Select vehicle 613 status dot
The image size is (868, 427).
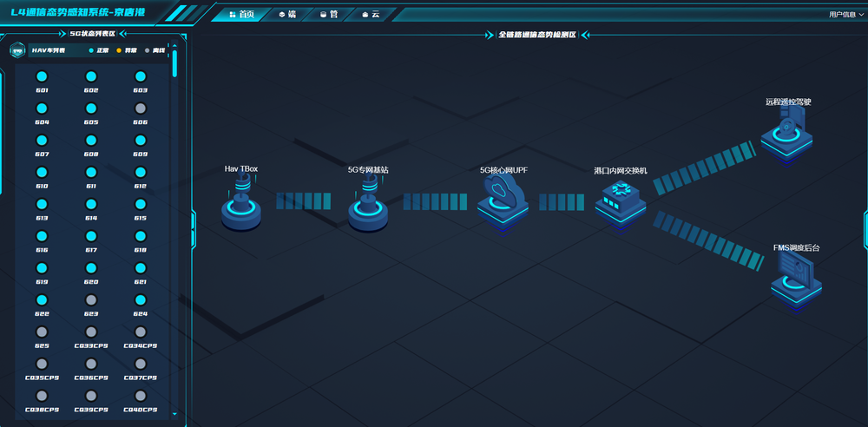(42, 204)
